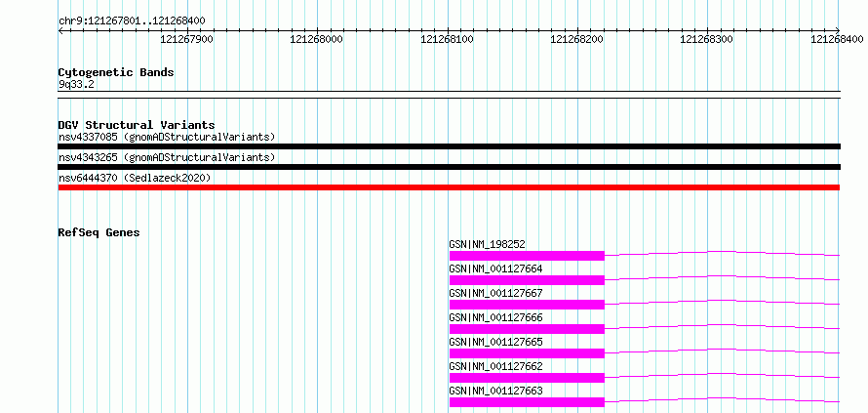Click the GSN|NM_001127663 transcript label
The image size is (868, 413).
coord(495,391)
